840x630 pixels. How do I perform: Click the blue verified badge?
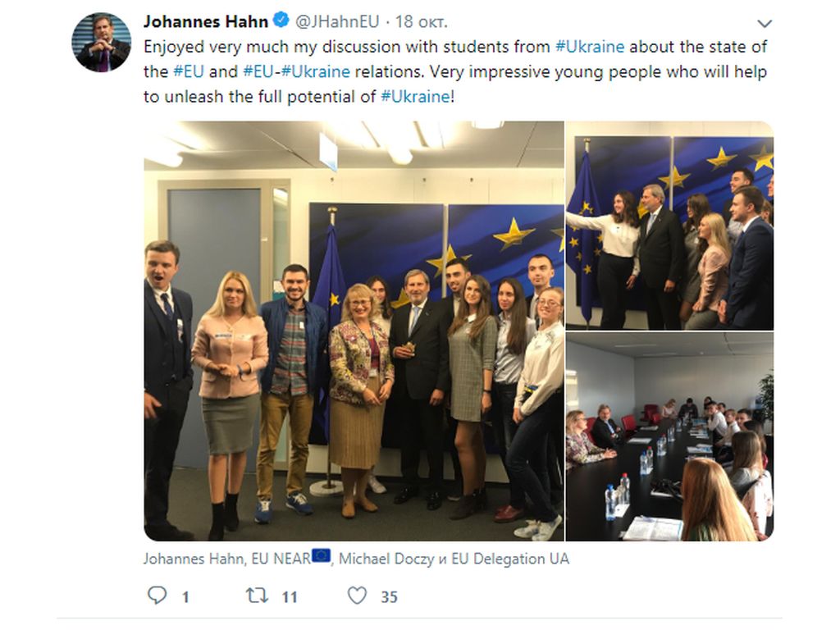pyautogui.click(x=281, y=21)
